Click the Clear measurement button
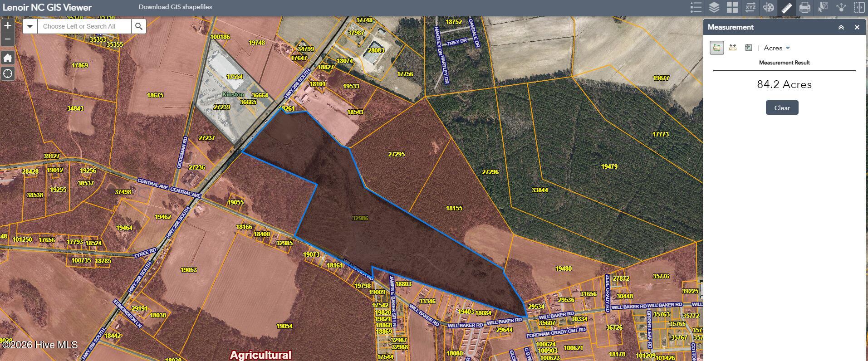This screenshot has height=361, width=868. pyautogui.click(x=782, y=108)
